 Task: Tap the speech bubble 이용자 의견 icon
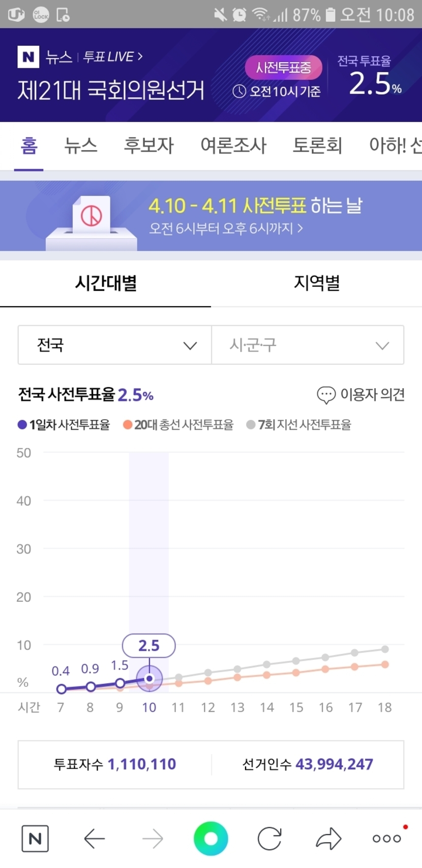pyautogui.click(x=326, y=395)
